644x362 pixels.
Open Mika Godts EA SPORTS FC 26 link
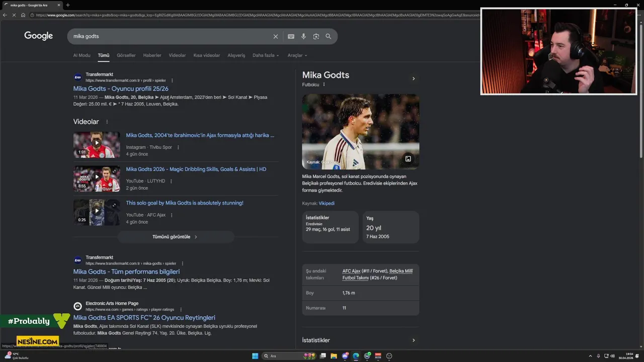pos(144,318)
